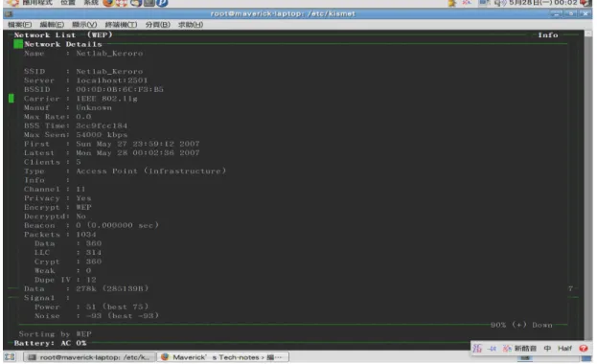The width and height of the screenshot is (597, 364).
Task: Click the Encrypt 'WEP' row
Action: [x=57, y=207]
